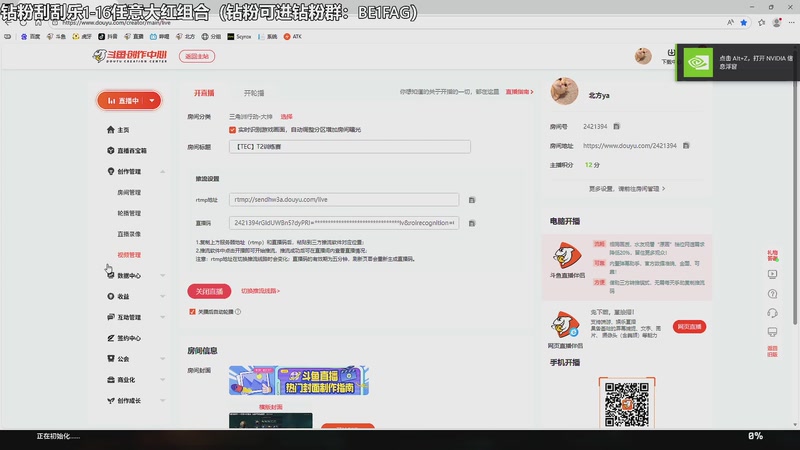Viewport: 800px width, 450px height.
Task: Open 轮播管理 submenu item
Action: pyautogui.click(x=129, y=213)
